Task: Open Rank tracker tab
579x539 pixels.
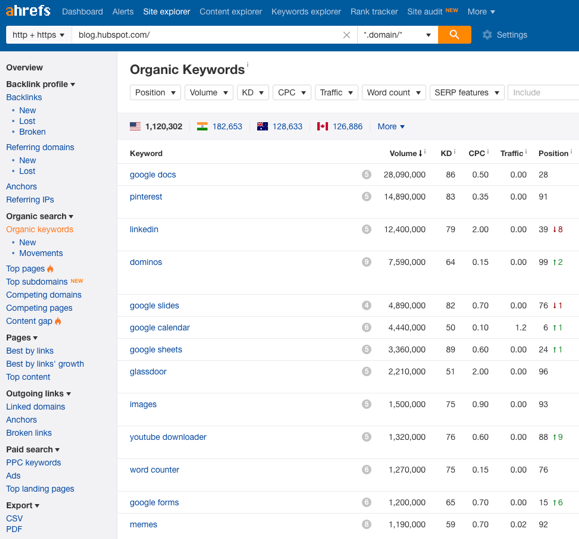Action: (x=374, y=12)
